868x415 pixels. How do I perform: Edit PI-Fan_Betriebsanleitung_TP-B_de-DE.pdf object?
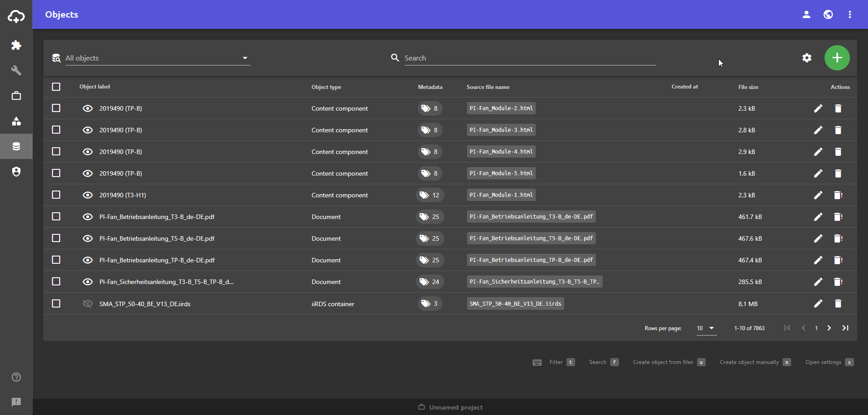click(818, 260)
